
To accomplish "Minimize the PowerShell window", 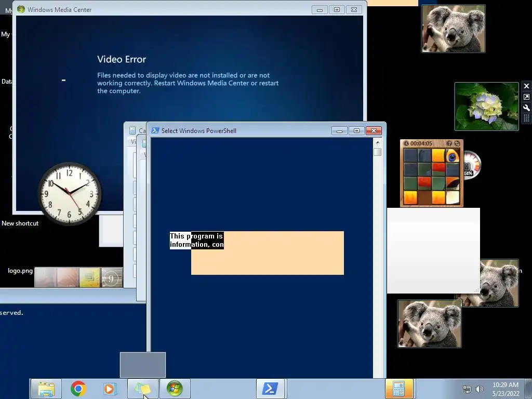I will click(x=339, y=130).
